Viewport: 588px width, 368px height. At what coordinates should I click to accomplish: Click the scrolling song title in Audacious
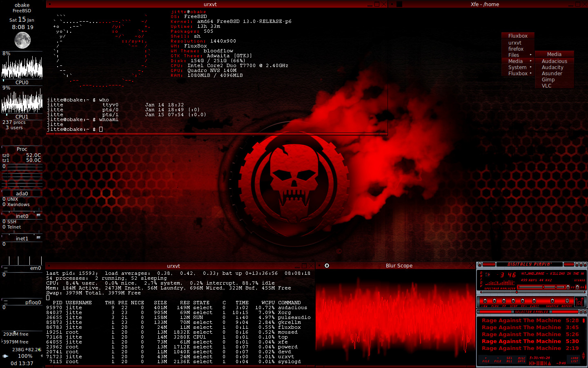click(552, 274)
